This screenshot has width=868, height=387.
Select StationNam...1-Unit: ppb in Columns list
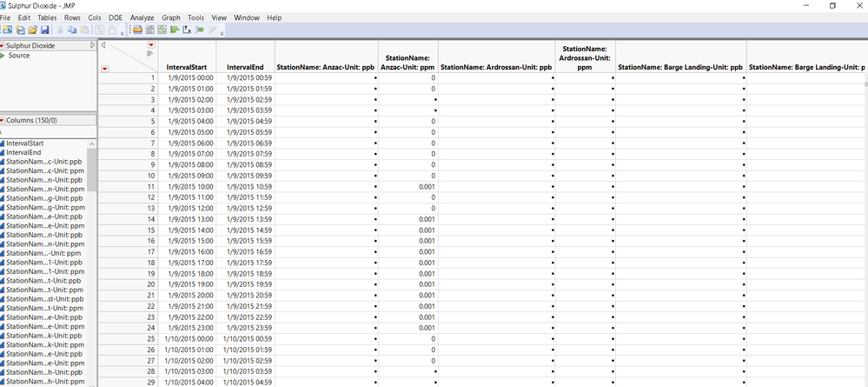click(45, 263)
